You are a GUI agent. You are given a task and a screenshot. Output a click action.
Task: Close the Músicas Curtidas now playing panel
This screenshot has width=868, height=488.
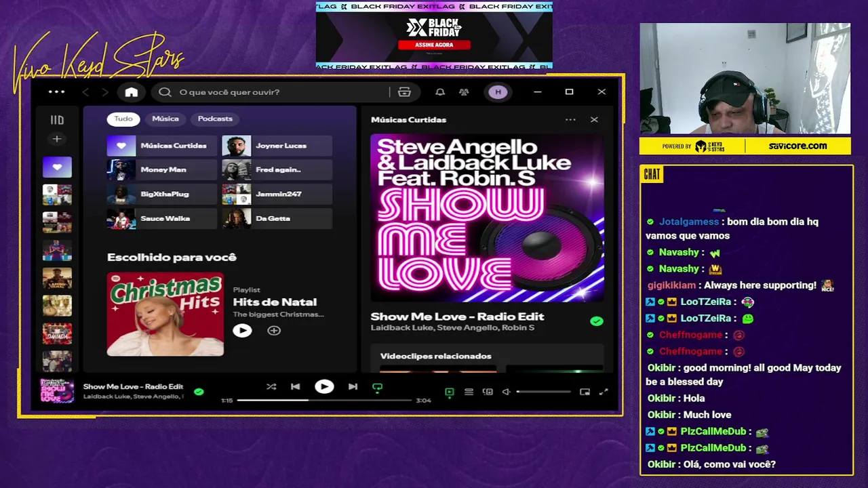[x=594, y=120]
